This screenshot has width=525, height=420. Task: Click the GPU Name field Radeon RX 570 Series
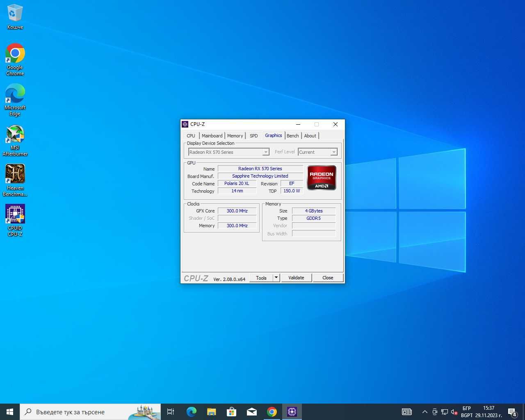click(260, 169)
